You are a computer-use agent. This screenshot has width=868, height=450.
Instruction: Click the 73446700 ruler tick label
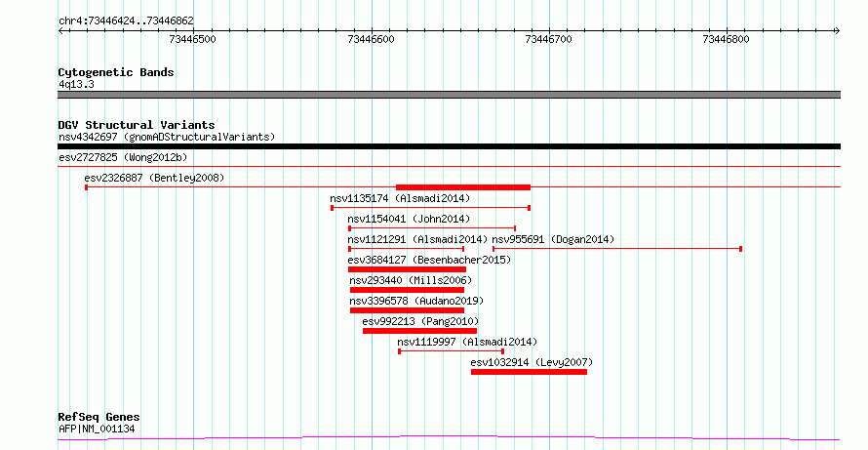(x=548, y=39)
